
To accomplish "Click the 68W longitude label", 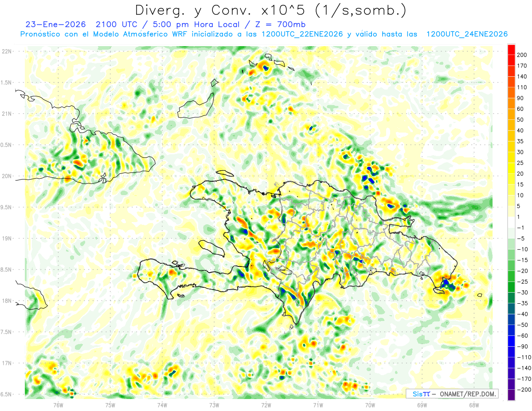I will pos(473,404).
